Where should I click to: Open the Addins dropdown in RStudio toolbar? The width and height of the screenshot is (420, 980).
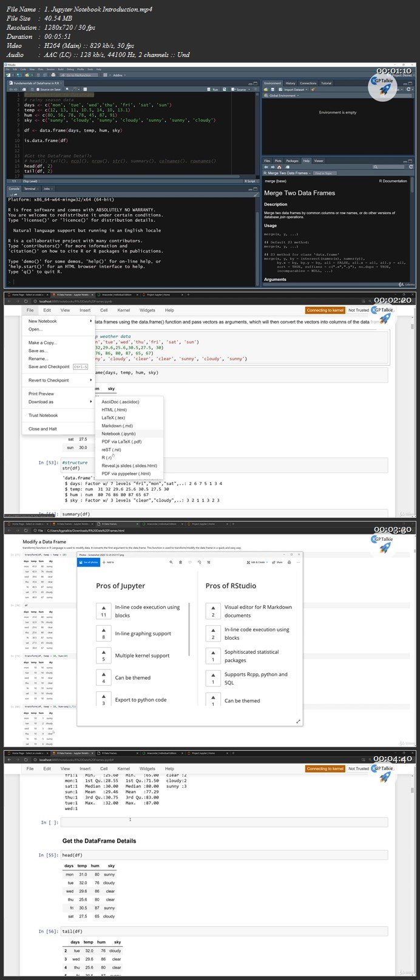[x=118, y=75]
